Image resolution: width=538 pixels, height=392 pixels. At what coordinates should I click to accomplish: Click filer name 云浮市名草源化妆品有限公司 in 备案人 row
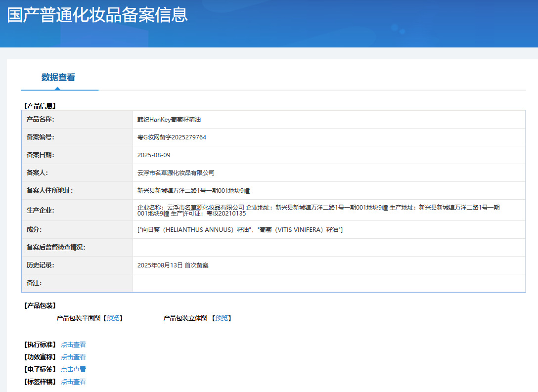click(x=176, y=173)
